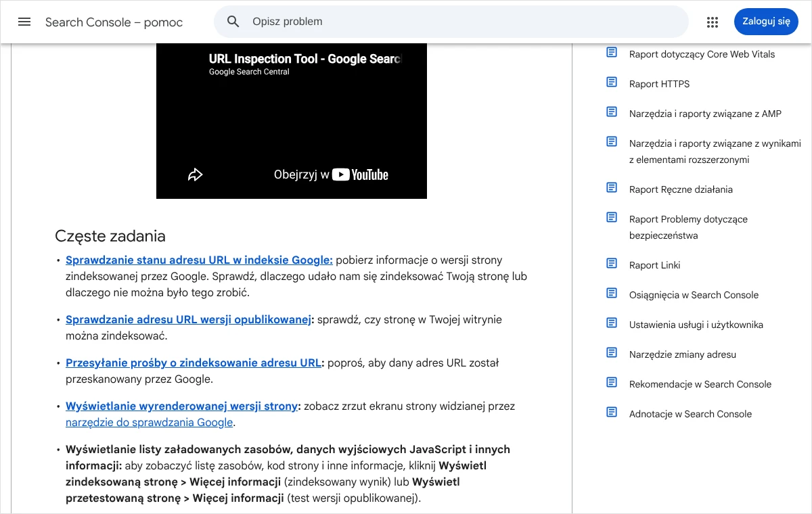Open the Google apps grid

pos(712,22)
